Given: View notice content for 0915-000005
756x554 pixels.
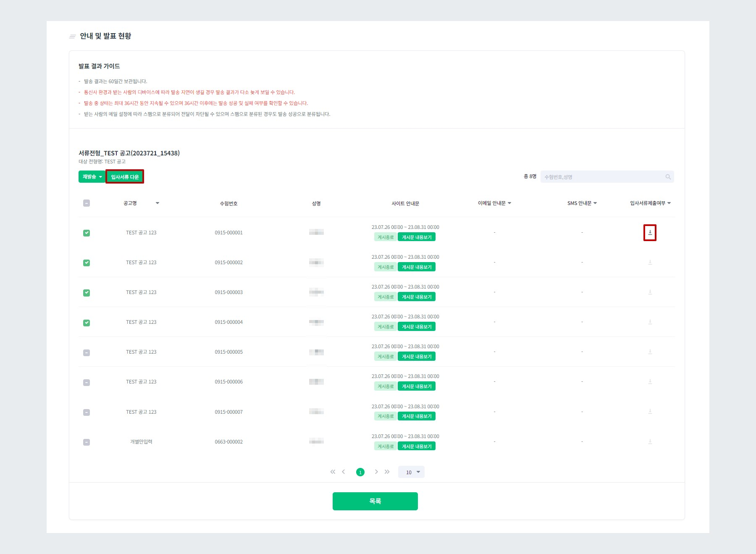Looking at the screenshot, I should 417,357.
